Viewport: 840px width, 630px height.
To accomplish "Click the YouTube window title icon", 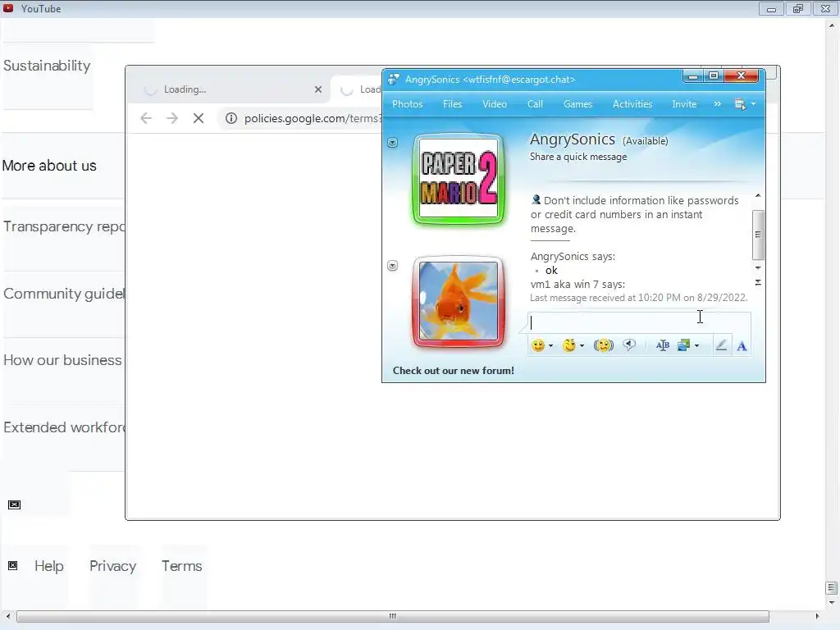I will click(8, 8).
